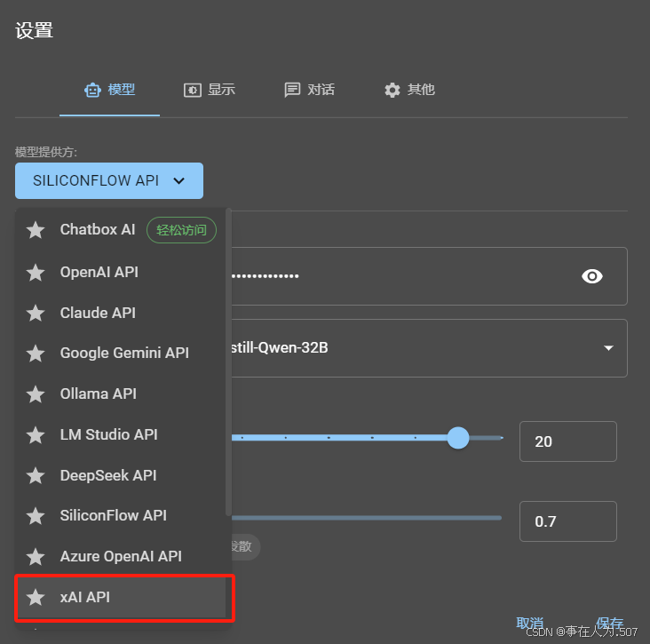Choose DeepSeek API provider
The image size is (650, 644).
pos(121,475)
